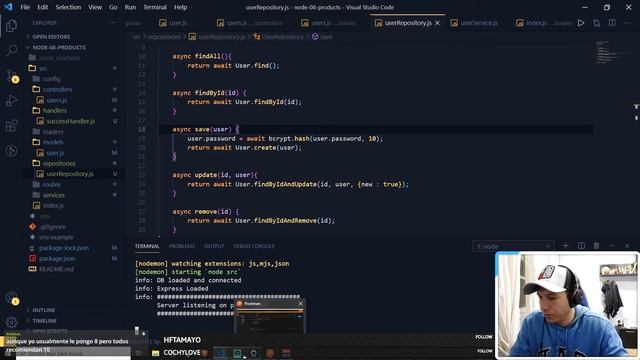
Task: Open package.json in the file tree
Action: 57,258
